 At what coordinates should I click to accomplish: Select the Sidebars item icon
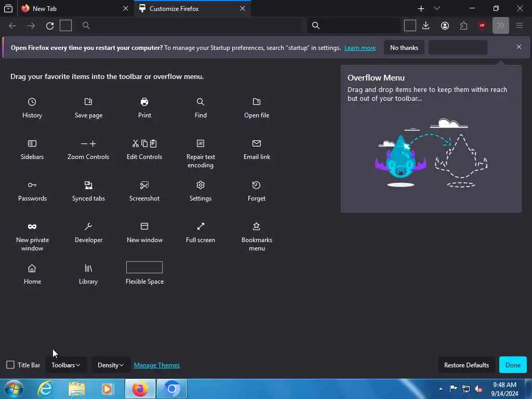pyautogui.click(x=32, y=143)
